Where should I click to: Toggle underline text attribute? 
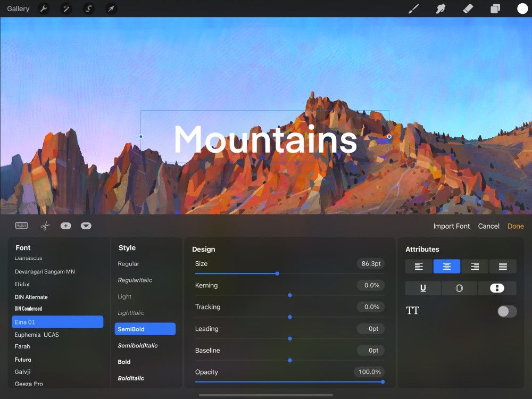423,288
